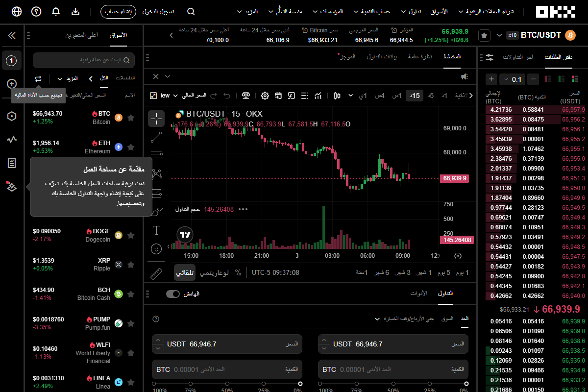This screenshot has height=392, width=588.
Task: Select candlestick chart type icon
Action: [337, 96]
